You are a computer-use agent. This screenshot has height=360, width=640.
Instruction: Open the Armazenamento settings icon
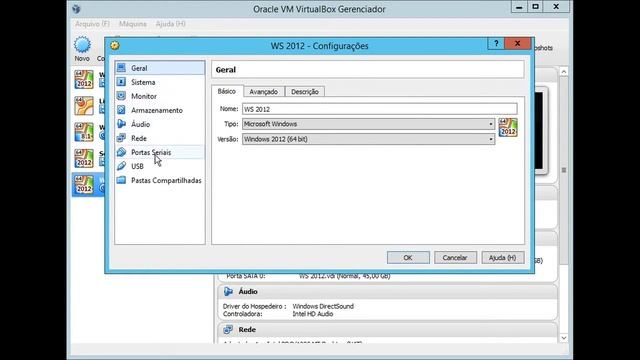[x=121, y=110]
